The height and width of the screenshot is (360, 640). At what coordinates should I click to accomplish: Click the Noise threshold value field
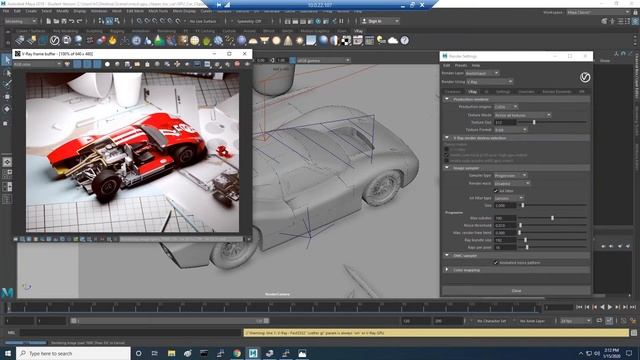pos(505,225)
